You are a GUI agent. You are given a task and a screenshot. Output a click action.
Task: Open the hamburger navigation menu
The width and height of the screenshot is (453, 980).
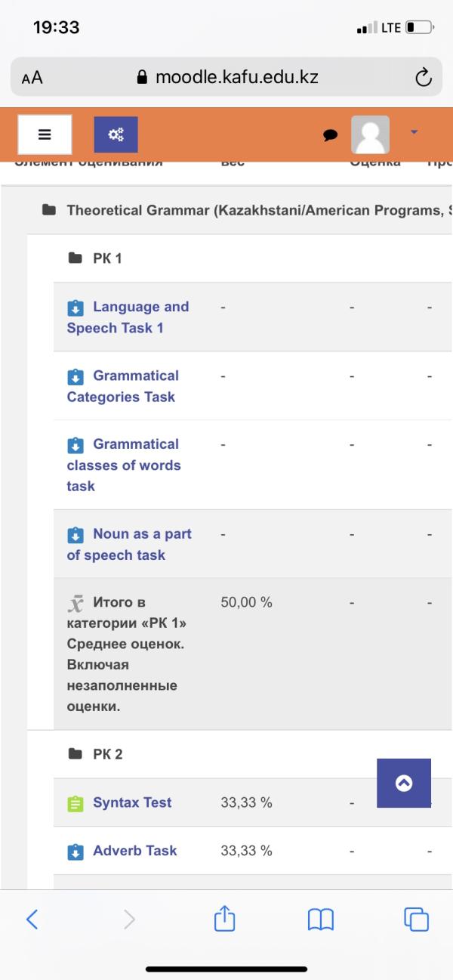pyautogui.click(x=45, y=134)
